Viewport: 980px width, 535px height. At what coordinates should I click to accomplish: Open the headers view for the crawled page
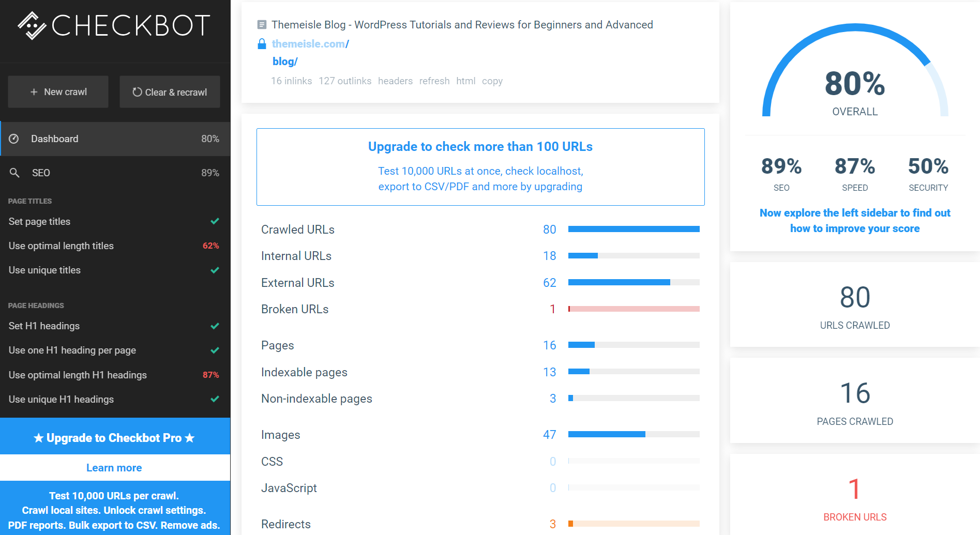(395, 81)
